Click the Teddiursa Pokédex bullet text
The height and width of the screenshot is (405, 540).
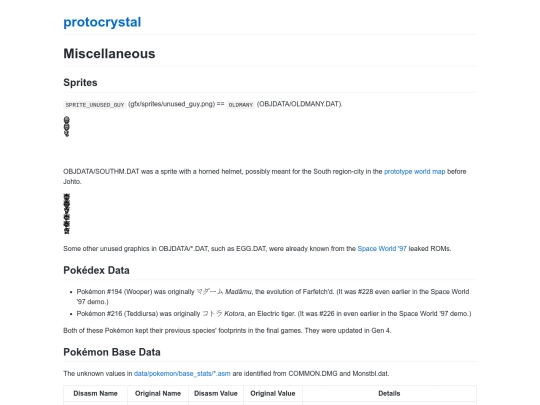(x=274, y=314)
